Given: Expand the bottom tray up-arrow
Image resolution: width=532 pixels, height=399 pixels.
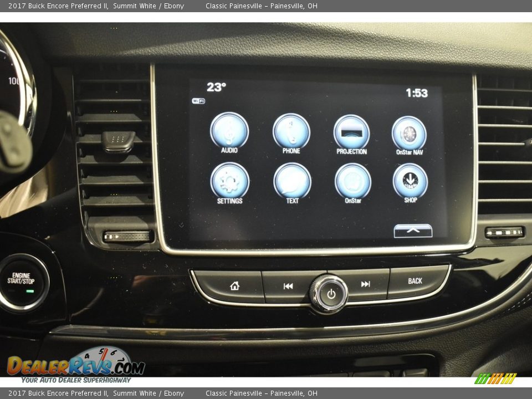Looking at the screenshot, I should (413, 231).
